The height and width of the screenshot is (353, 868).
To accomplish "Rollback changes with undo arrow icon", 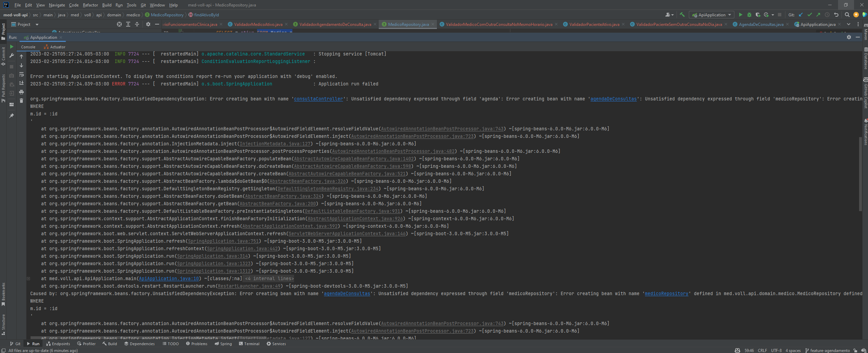I will coord(836,15).
